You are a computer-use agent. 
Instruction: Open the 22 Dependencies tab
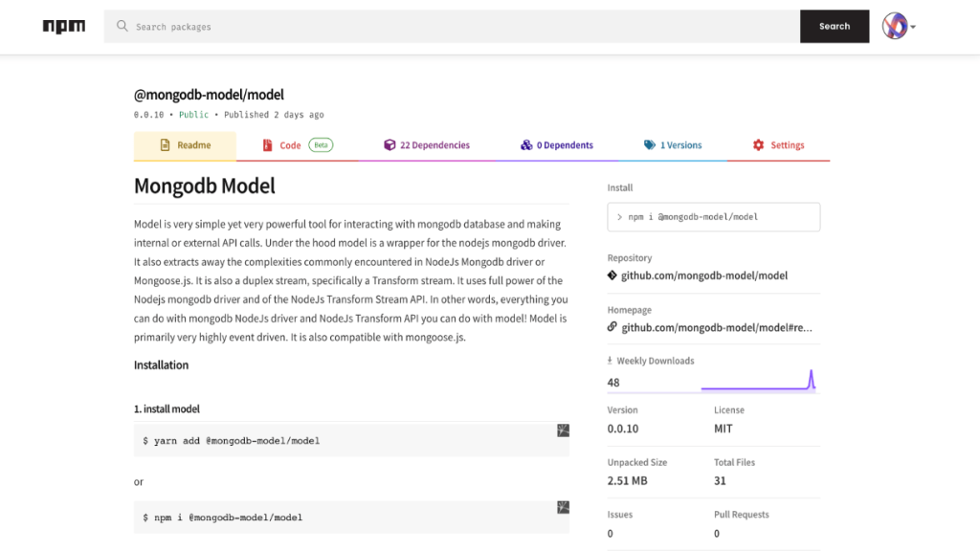coord(427,145)
